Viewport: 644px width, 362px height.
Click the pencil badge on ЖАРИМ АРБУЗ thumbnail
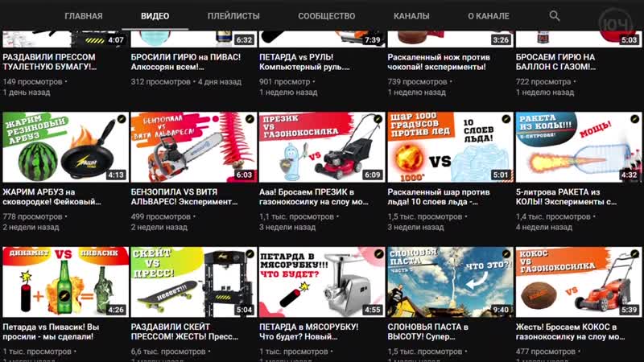pos(122,119)
